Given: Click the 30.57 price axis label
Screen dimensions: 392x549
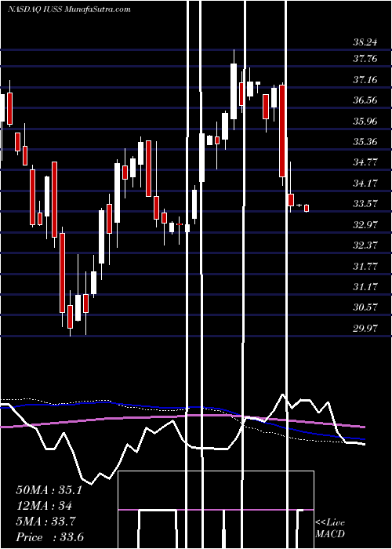Looking at the screenshot, I should pos(365,307).
